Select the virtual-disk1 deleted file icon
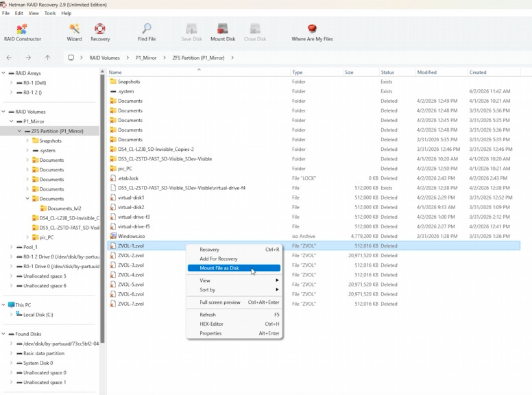The image size is (532, 395). pos(113,197)
